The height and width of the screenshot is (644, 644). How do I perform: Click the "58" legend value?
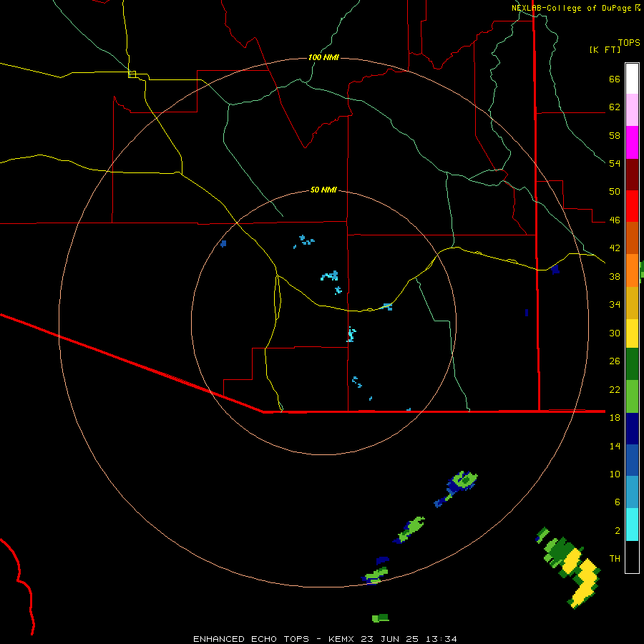click(615, 135)
